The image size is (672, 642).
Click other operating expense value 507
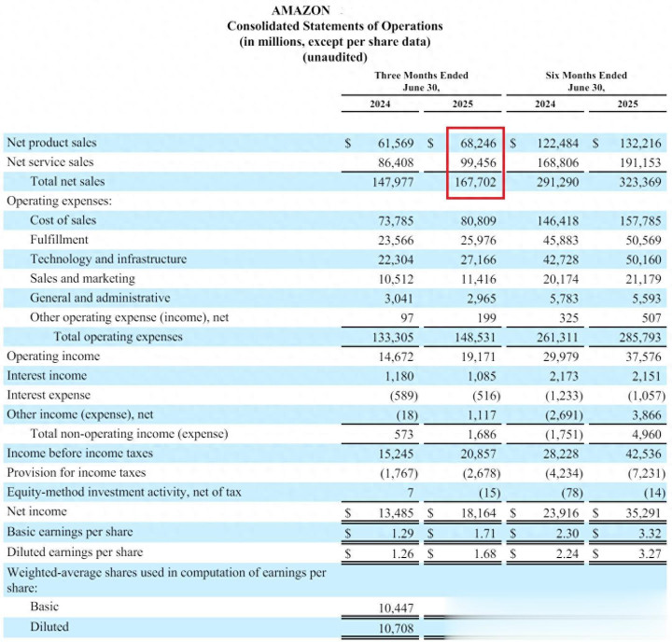click(x=651, y=318)
